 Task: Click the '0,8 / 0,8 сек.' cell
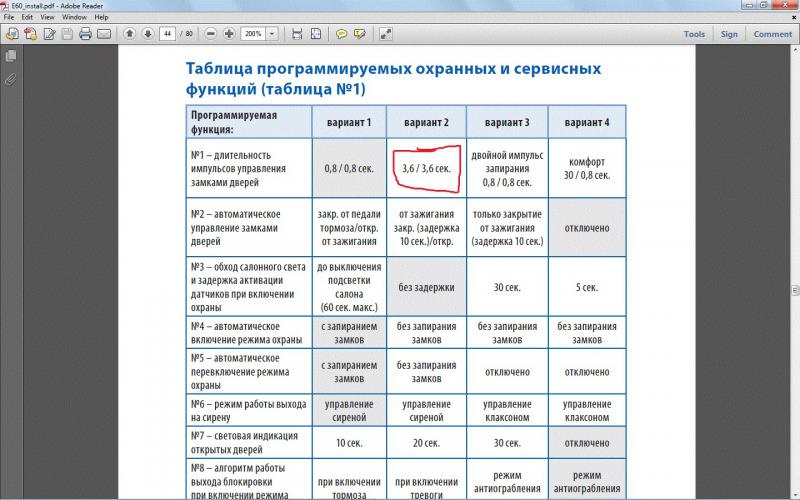tap(349, 168)
